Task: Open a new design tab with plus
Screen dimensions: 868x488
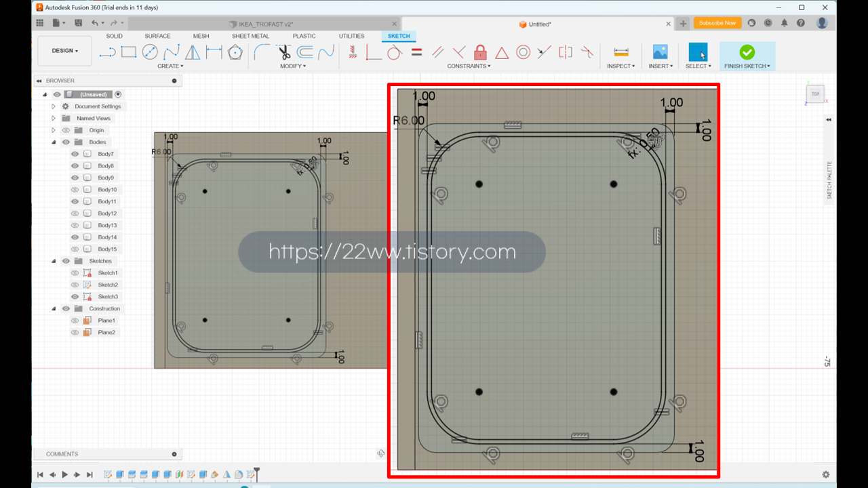Action: [683, 24]
